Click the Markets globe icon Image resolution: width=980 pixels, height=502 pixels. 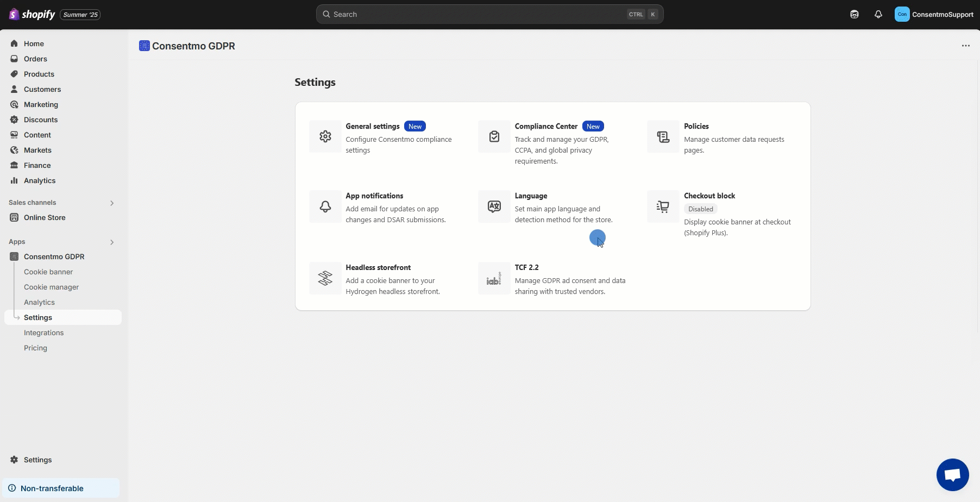click(14, 150)
